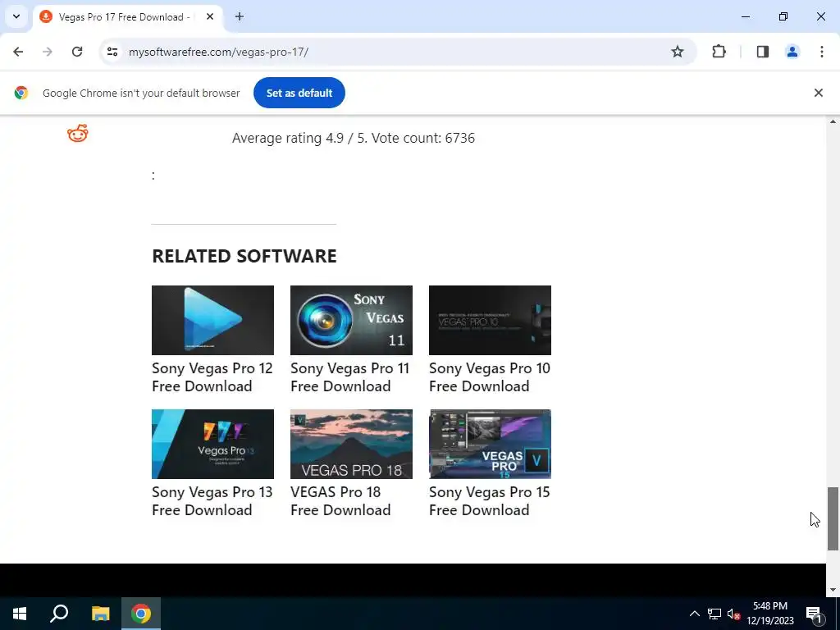Open the Chrome profile avatar
This screenshot has height=630, width=840.
pyautogui.click(x=792, y=52)
